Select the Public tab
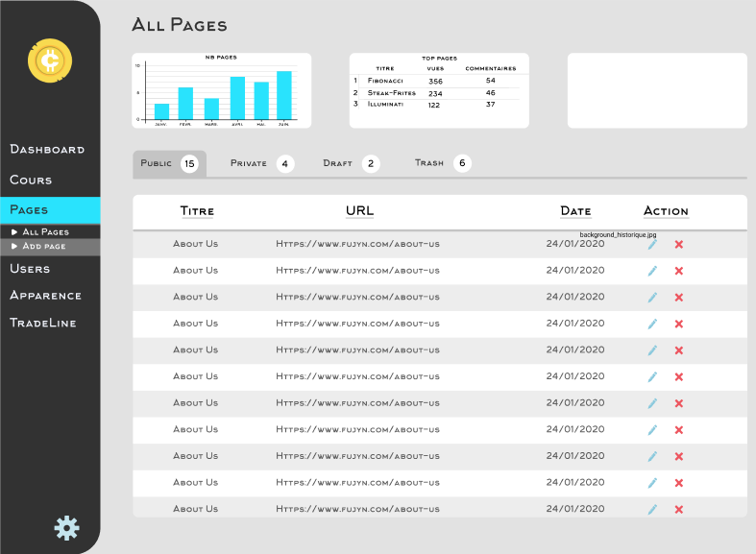This screenshot has width=756, height=554. tap(157, 164)
